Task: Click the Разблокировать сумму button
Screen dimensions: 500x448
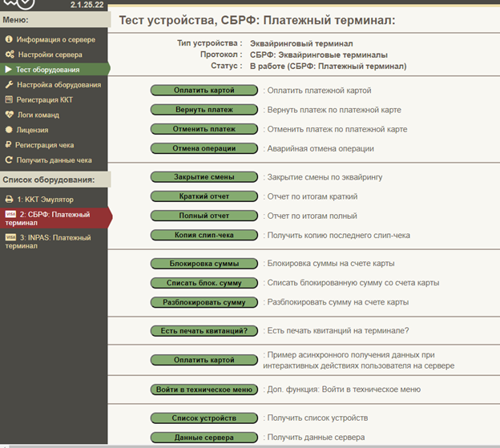Action: [204, 302]
